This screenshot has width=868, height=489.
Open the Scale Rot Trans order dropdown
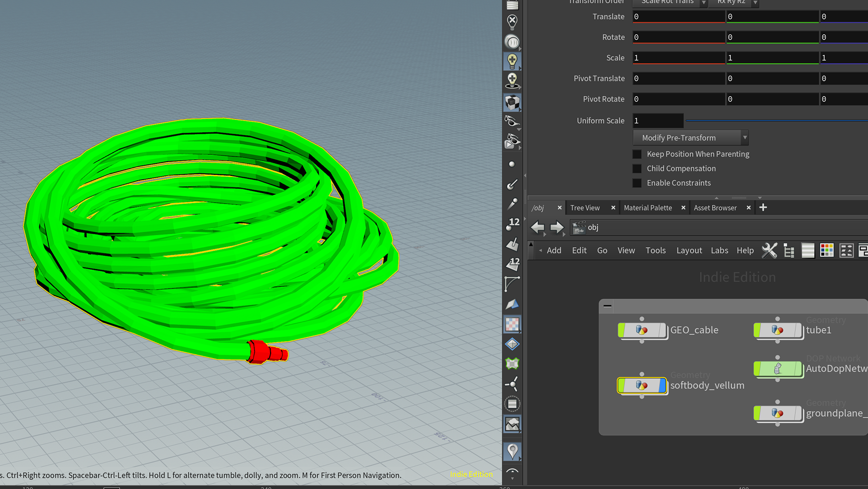[670, 2]
